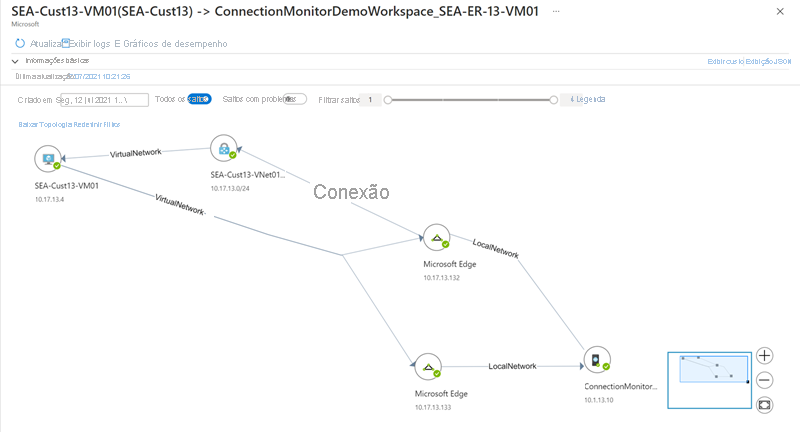Screen dimensions: 800x432
Task: Click the topology minimap thumbnail
Action: 710,380
